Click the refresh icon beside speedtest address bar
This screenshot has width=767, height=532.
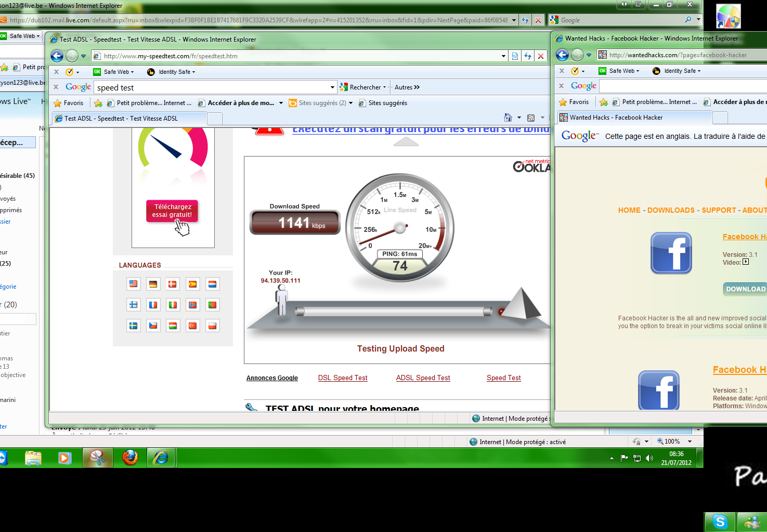528,56
